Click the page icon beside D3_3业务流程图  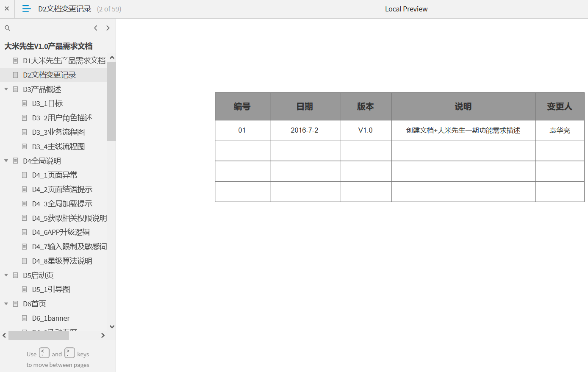tap(25, 132)
